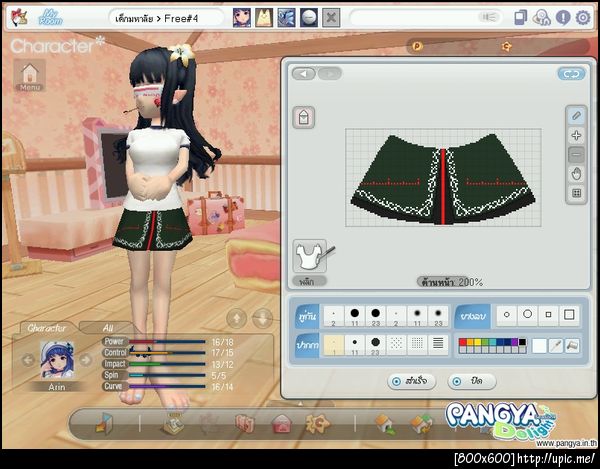This screenshot has height=469, width=600.
Task: Open the settings gear icon
Action: (583, 18)
